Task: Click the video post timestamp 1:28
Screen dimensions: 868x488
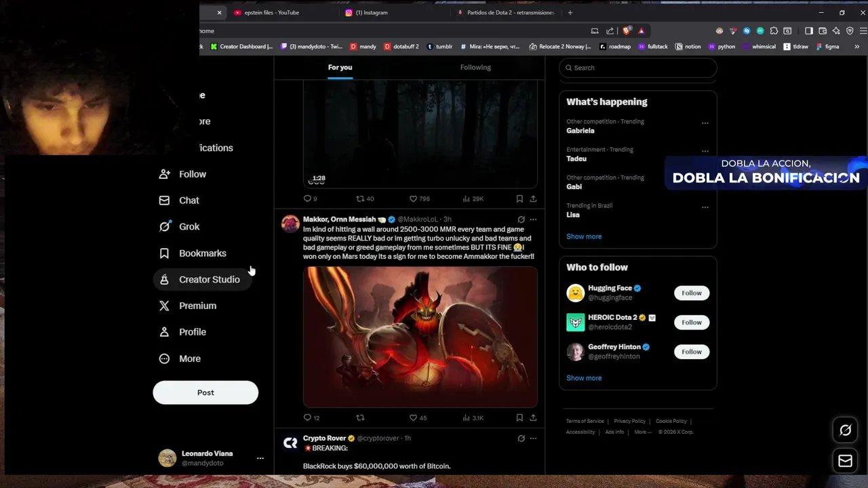Action: [x=318, y=178]
